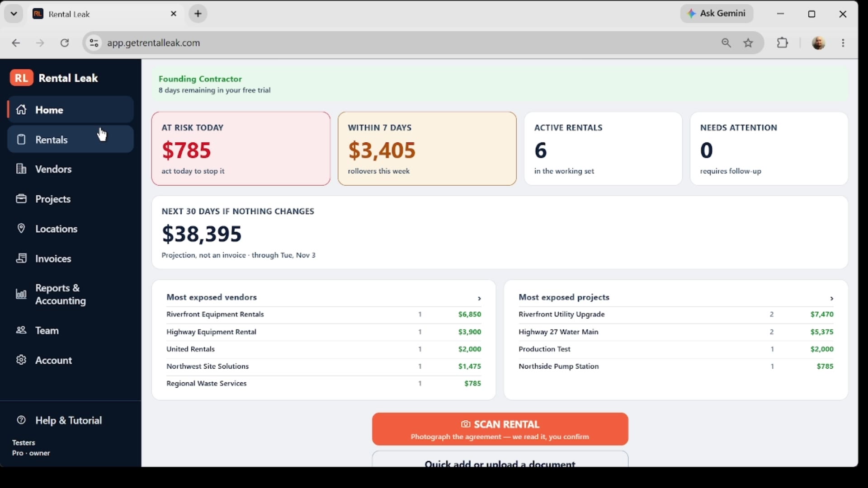The width and height of the screenshot is (868, 488).
Task: Select the Rental Leak browser tab
Action: 105,14
